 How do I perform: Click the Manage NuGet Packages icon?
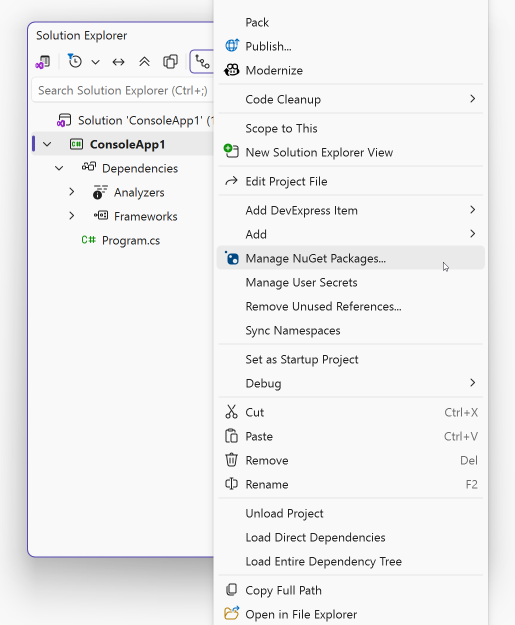232,258
